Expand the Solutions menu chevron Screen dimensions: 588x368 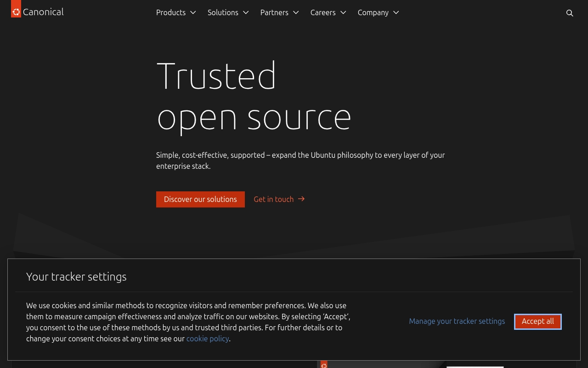click(246, 12)
